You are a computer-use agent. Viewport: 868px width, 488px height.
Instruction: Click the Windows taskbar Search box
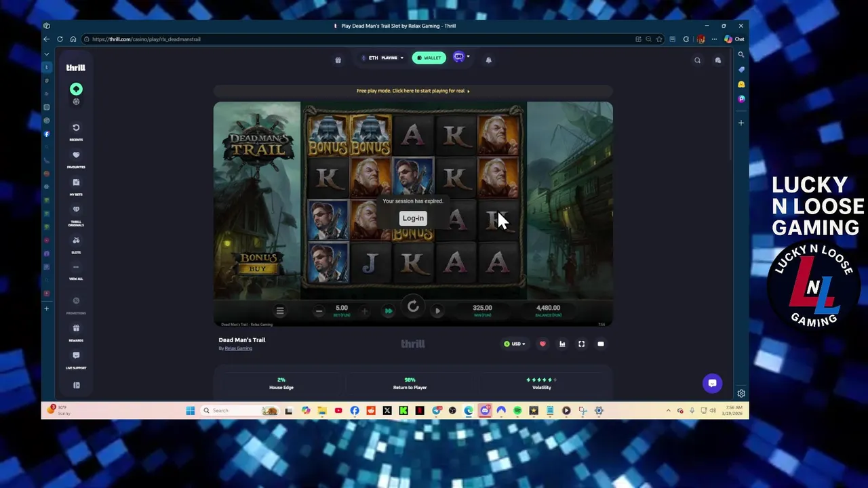pyautogui.click(x=241, y=411)
